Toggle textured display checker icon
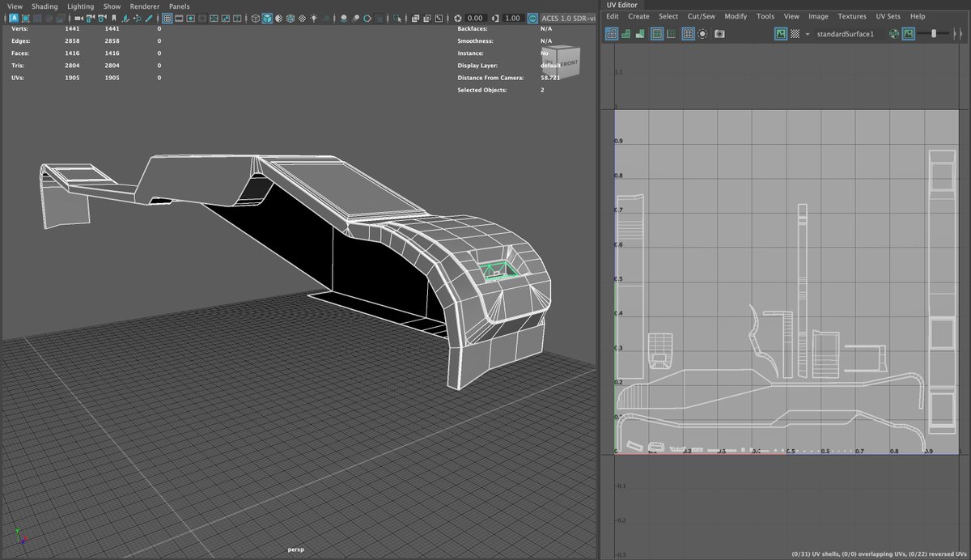This screenshot has height=560, width=971. pyautogui.click(x=302, y=18)
